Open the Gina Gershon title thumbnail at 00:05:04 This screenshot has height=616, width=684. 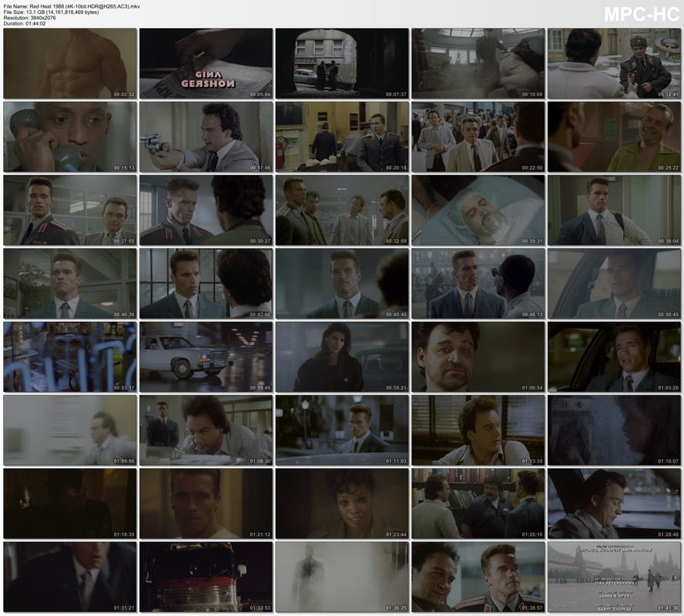tap(206, 64)
